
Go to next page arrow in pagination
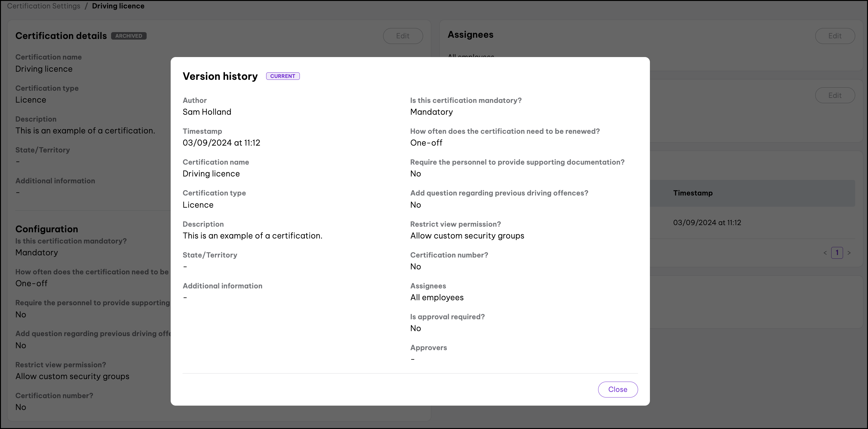[x=849, y=253]
